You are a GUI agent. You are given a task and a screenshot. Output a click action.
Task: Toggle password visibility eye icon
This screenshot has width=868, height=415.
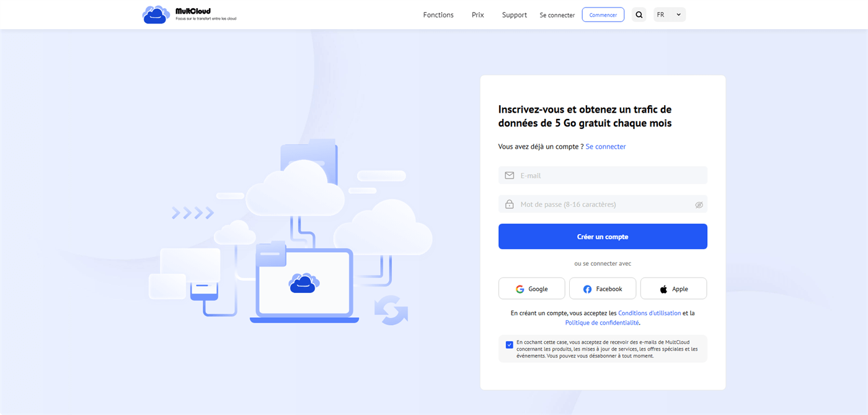point(699,204)
